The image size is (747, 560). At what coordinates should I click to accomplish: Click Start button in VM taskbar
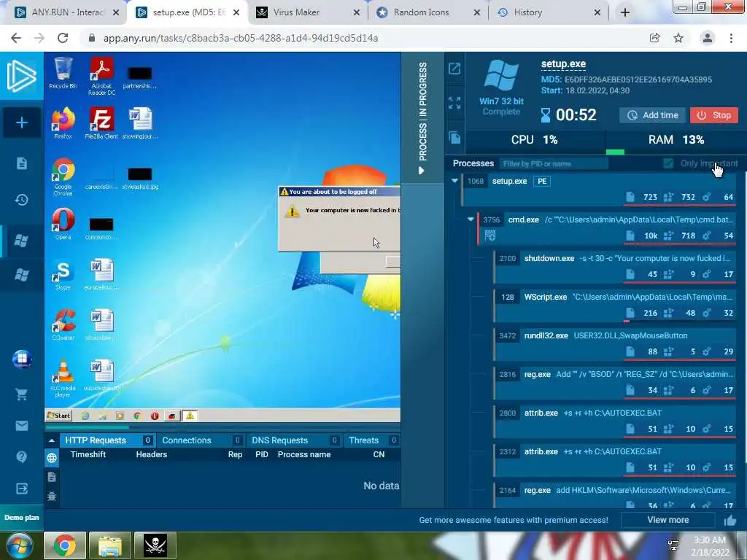coord(59,416)
